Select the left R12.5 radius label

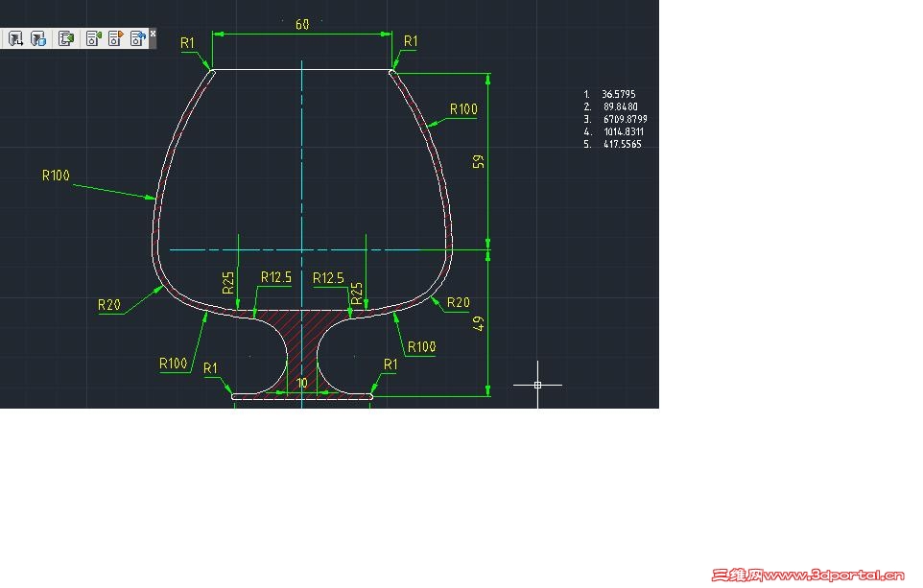276,277
